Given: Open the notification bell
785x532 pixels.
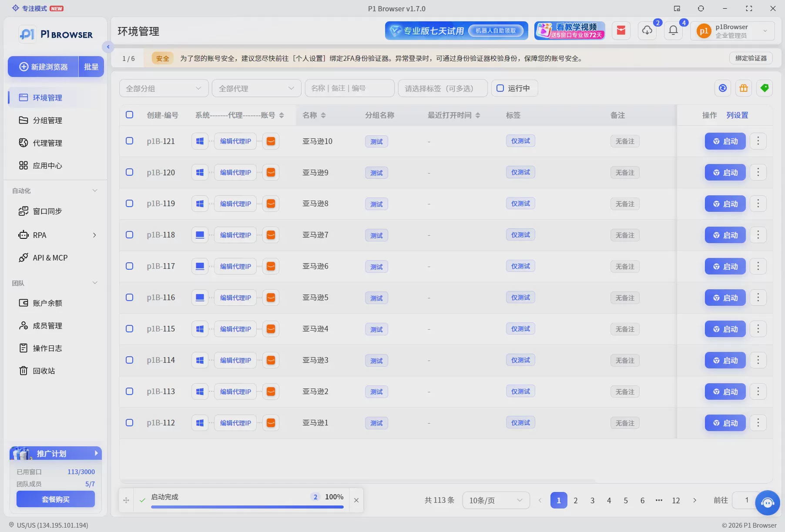Looking at the screenshot, I should 673,30.
